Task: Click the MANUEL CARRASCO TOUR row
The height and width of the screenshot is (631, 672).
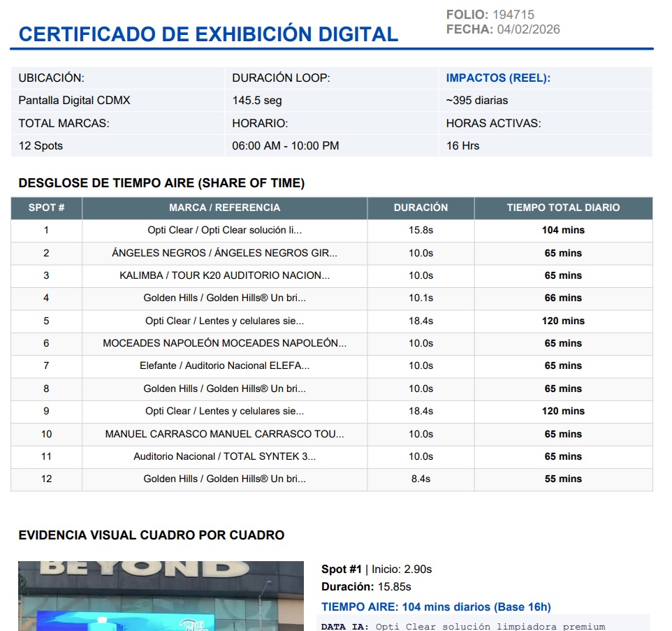Action: [x=224, y=434]
